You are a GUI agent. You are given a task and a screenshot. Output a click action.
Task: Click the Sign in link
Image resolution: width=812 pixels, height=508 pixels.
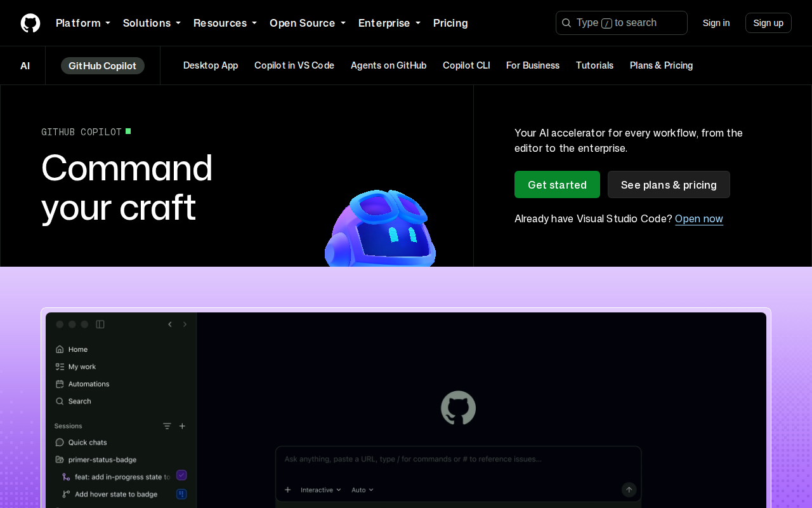click(x=716, y=23)
